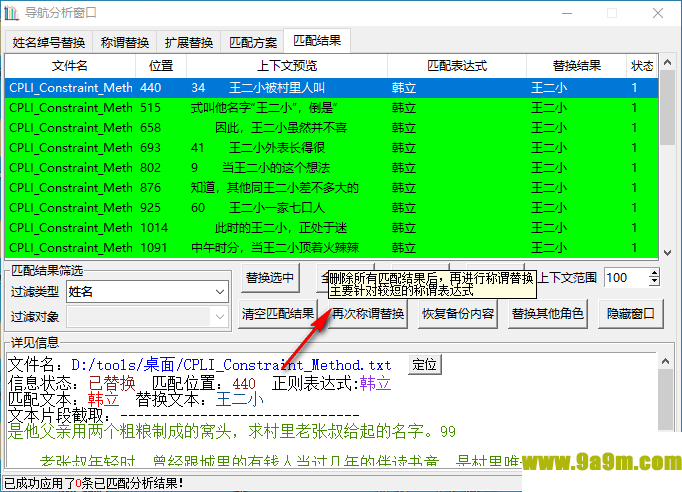Open the 过滤类型 dropdown showing 姓名
The width and height of the screenshot is (682, 492).
coord(147,291)
